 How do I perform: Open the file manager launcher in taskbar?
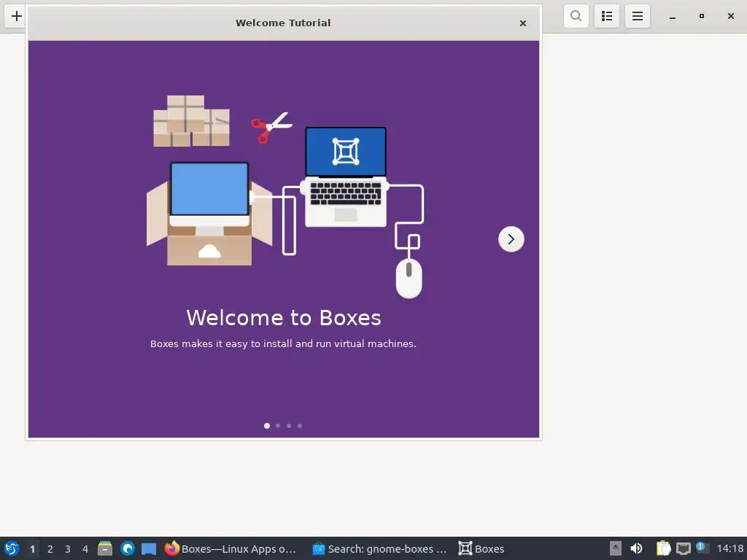point(105,548)
